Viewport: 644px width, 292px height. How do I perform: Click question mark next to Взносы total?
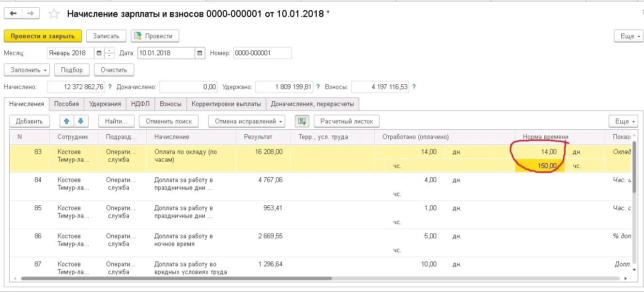click(414, 87)
